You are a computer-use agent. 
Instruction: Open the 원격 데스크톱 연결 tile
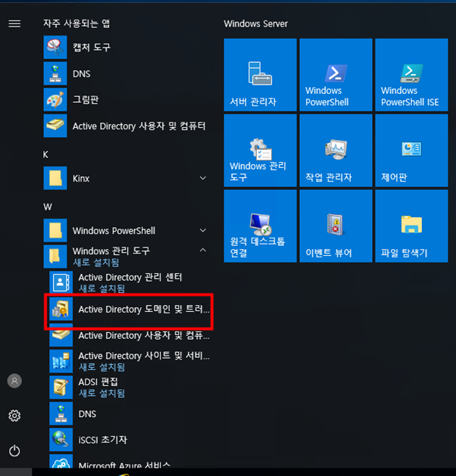[260, 226]
